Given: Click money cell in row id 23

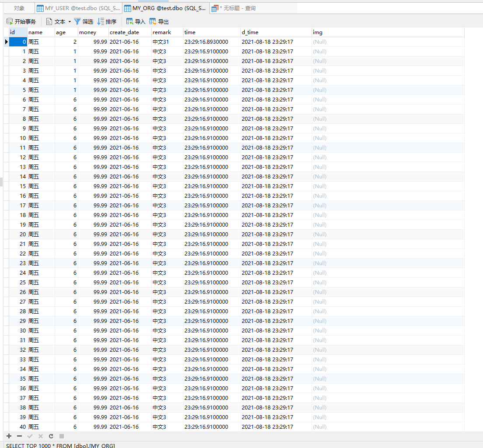Looking at the screenshot, I should tap(93, 263).
